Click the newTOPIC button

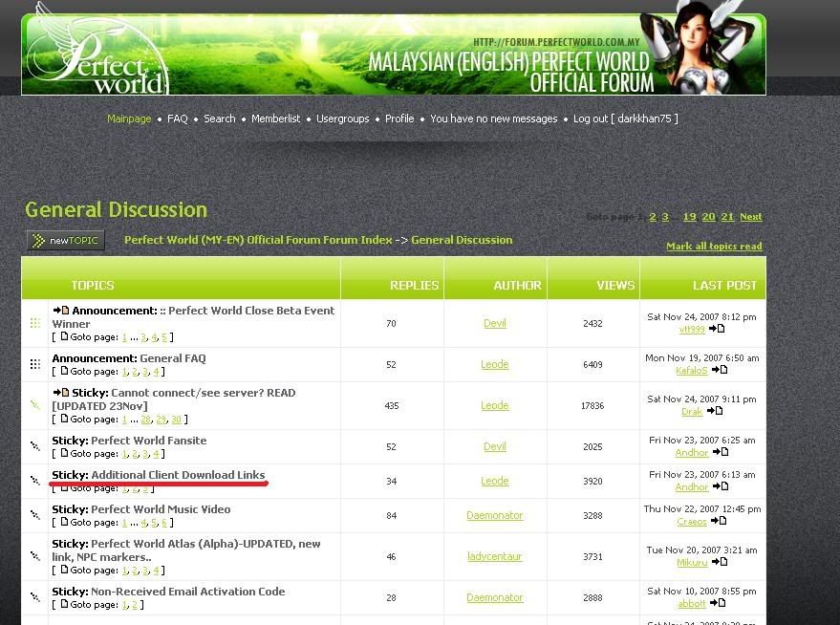(x=66, y=241)
